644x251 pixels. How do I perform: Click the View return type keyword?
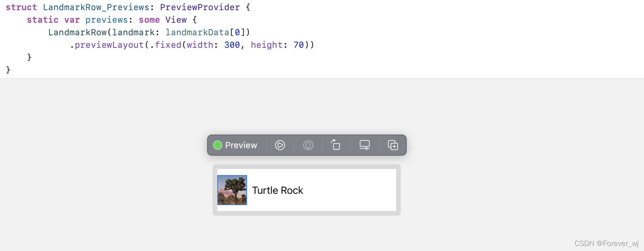point(176,20)
